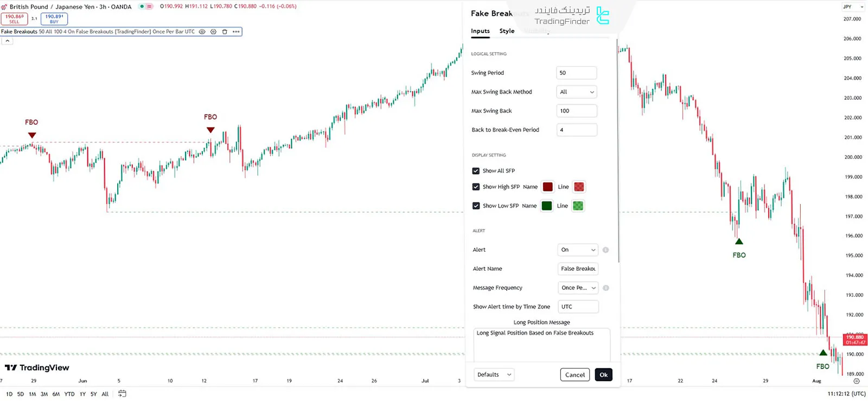Hide the Fake Breakouts indicator using eye icon
Screen dimensions: 868x401
tap(202, 31)
